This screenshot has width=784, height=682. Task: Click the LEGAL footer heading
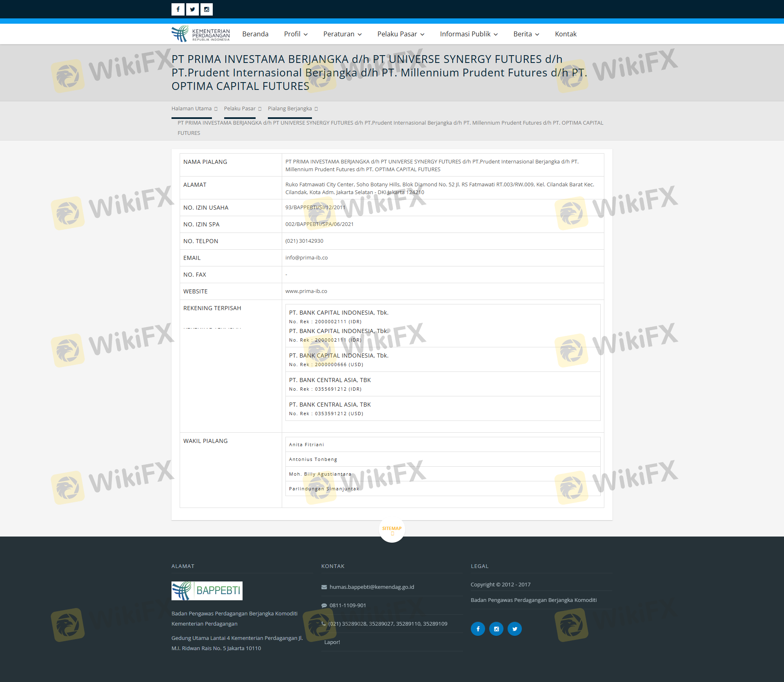point(479,566)
